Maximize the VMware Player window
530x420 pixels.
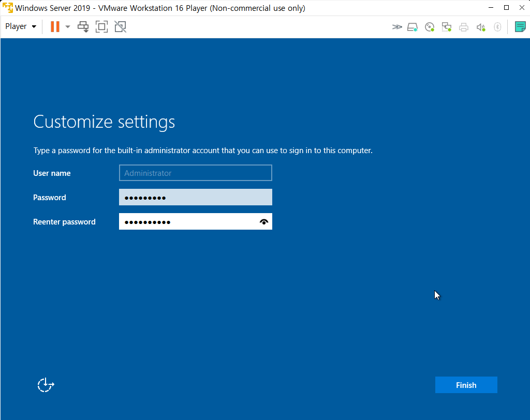click(506, 8)
